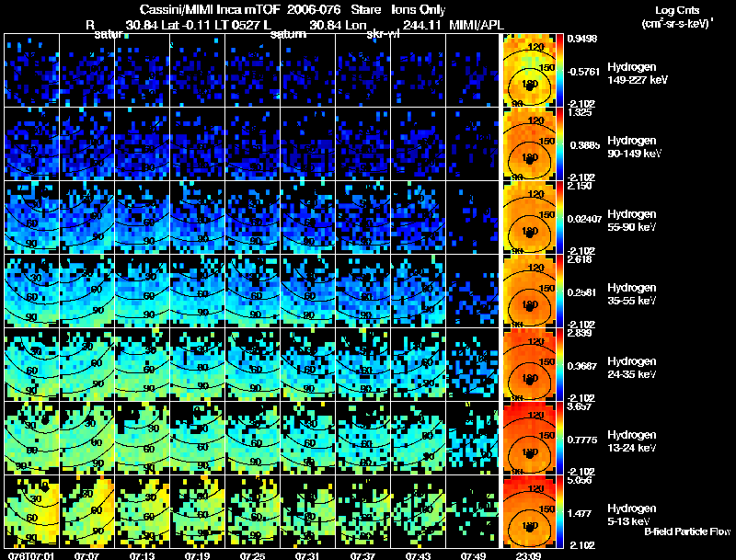Select the B-field Particle Flow label
736x560 pixels.
click(687, 531)
